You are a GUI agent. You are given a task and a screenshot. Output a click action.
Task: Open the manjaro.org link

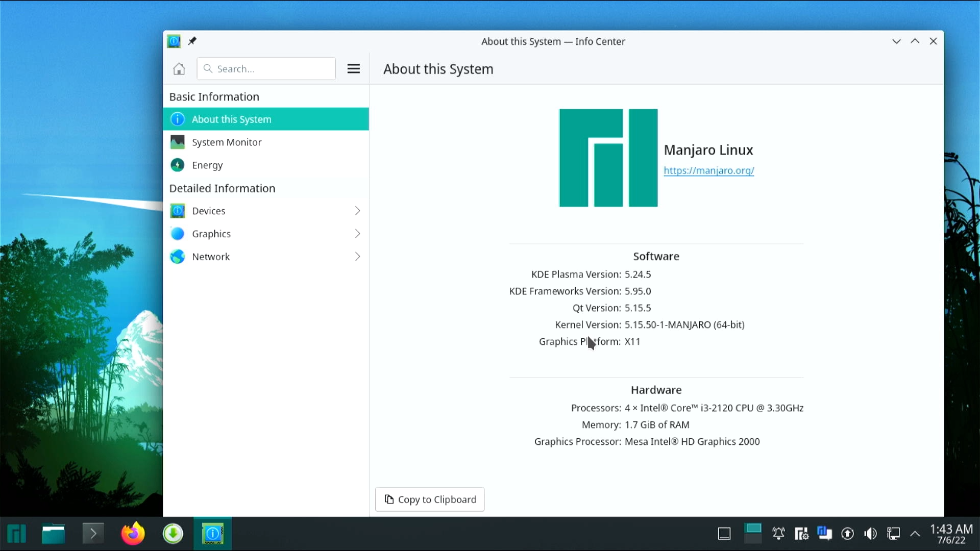point(709,171)
